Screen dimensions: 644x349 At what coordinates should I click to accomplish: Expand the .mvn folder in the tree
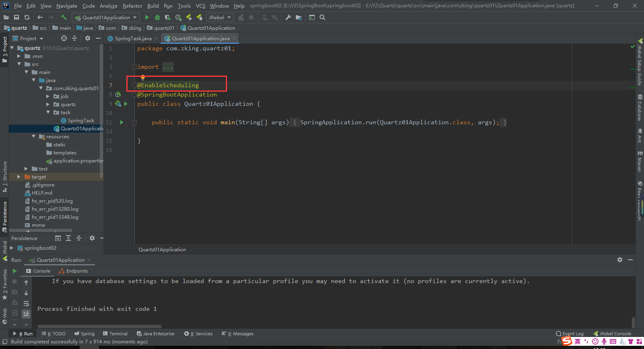pos(19,56)
